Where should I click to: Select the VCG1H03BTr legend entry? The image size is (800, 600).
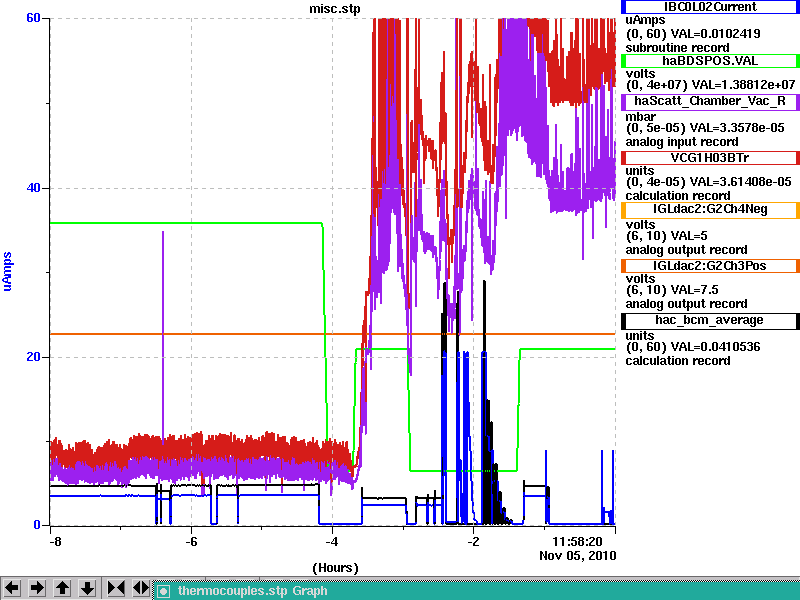(710, 158)
